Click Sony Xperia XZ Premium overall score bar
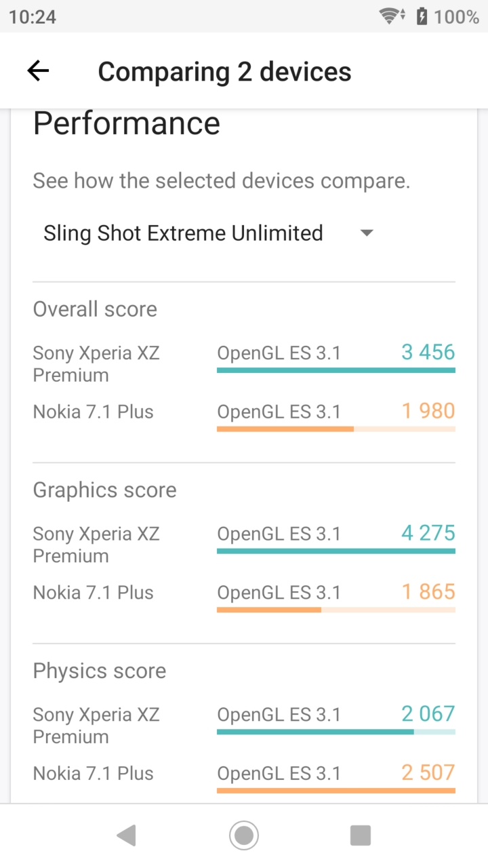This screenshot has width=488, height=868. click(x=336, y=370)
